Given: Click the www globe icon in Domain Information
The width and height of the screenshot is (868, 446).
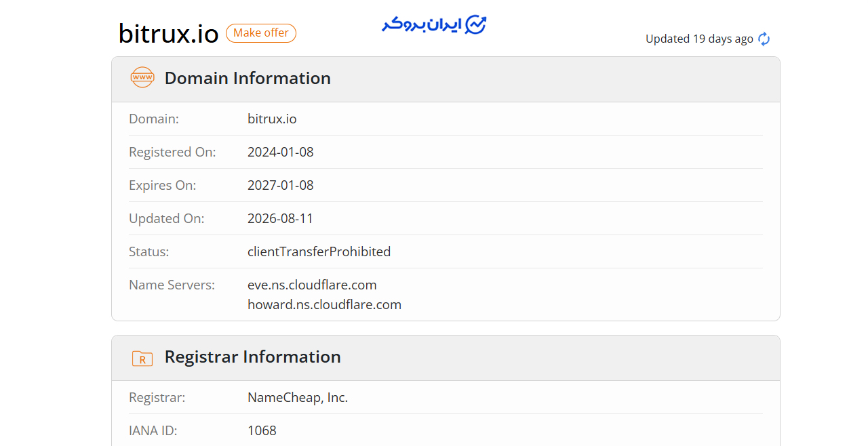Looking at the screenshot, I should [142, 78].
